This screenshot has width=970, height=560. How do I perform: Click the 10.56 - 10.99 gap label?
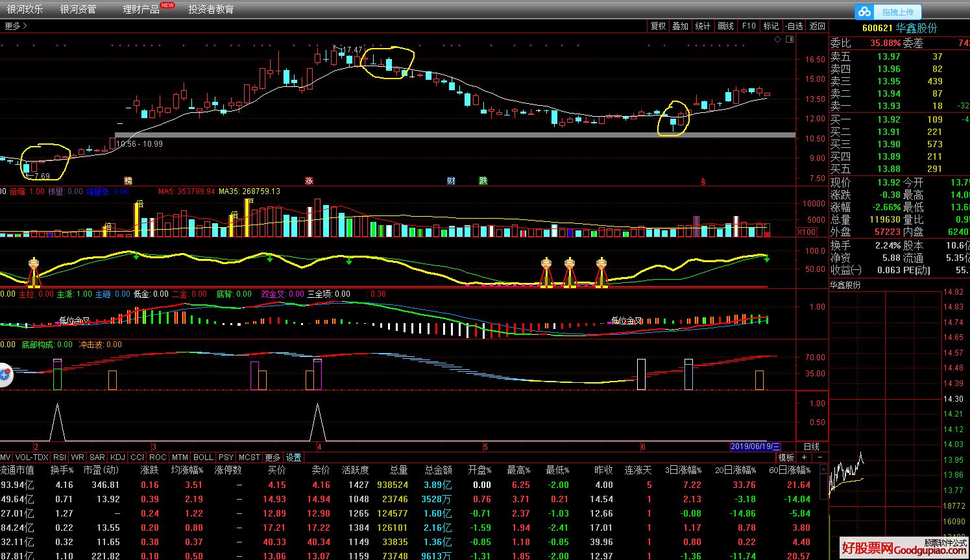point(139,143)
